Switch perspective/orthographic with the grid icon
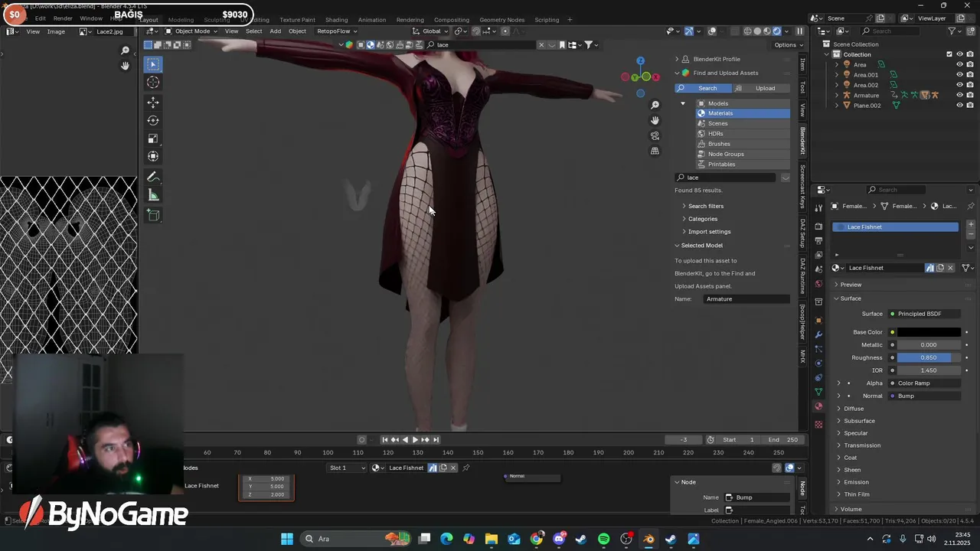 (x=655, y=151)
